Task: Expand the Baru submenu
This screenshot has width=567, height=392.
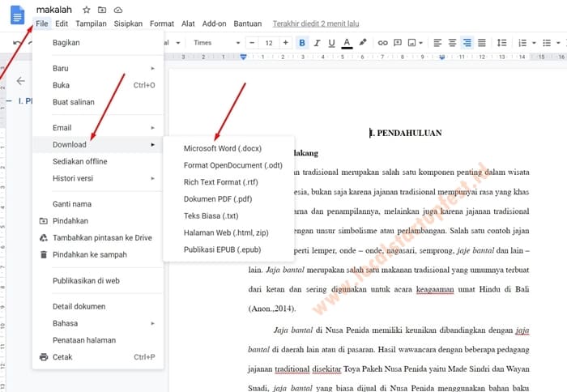Action: (x=98, y=68)
